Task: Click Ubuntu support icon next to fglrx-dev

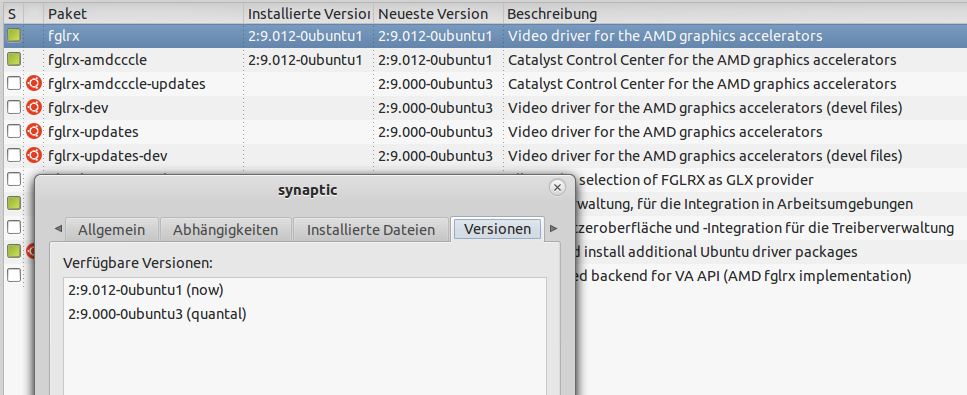Action: (34, 107)
